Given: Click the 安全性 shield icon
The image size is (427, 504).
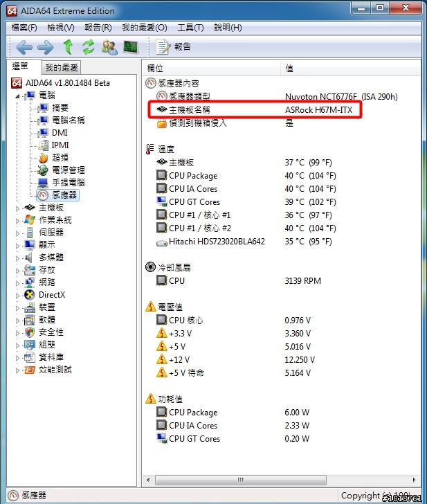Looking at the screenshot, I should 30,332.
